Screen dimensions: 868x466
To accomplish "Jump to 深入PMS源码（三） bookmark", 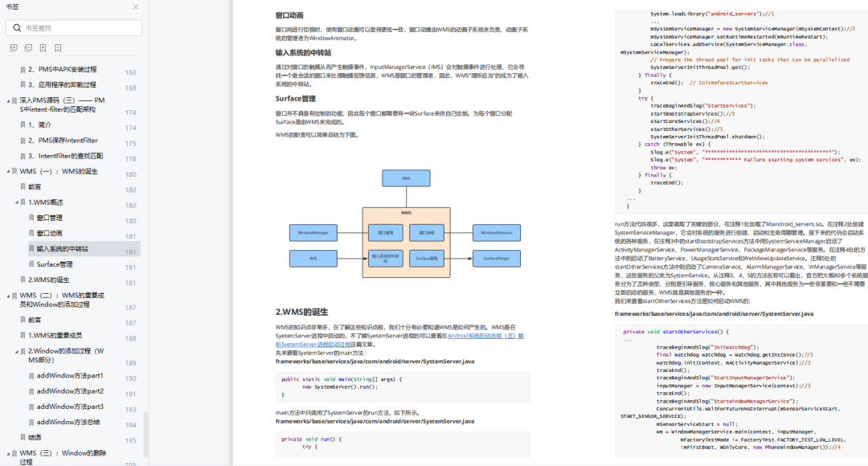I will pos(62,105).
